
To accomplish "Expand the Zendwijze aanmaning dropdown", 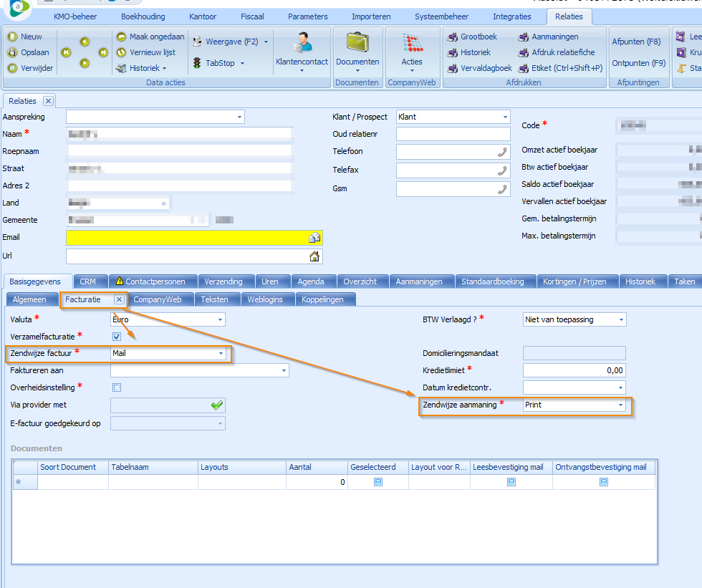I will click(620, 405).
